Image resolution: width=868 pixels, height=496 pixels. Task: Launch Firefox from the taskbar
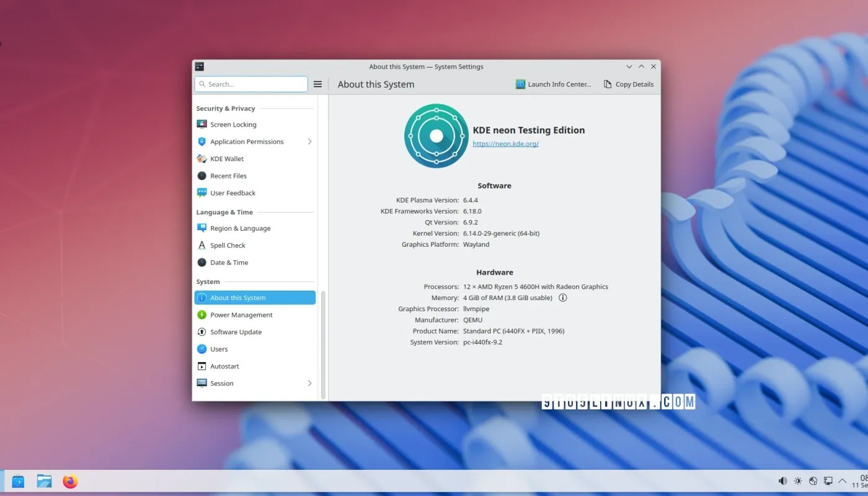click(x=70, y=481)
